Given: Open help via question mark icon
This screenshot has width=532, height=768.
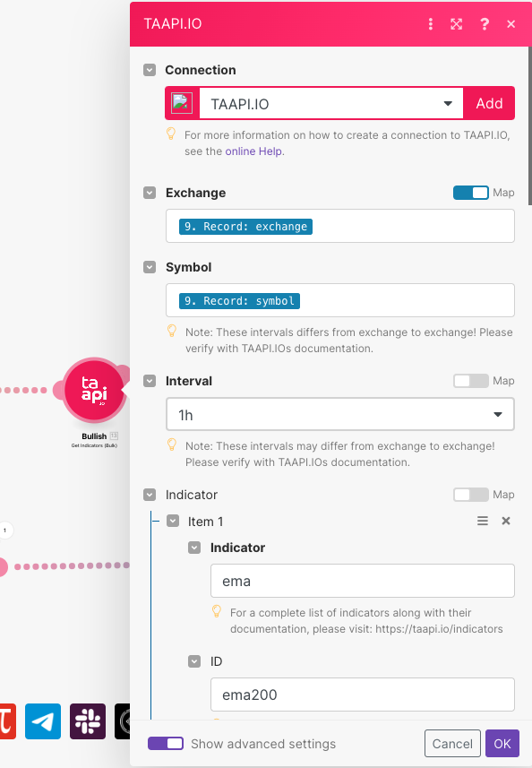Looking at the screenshot, I should point(484,24).
